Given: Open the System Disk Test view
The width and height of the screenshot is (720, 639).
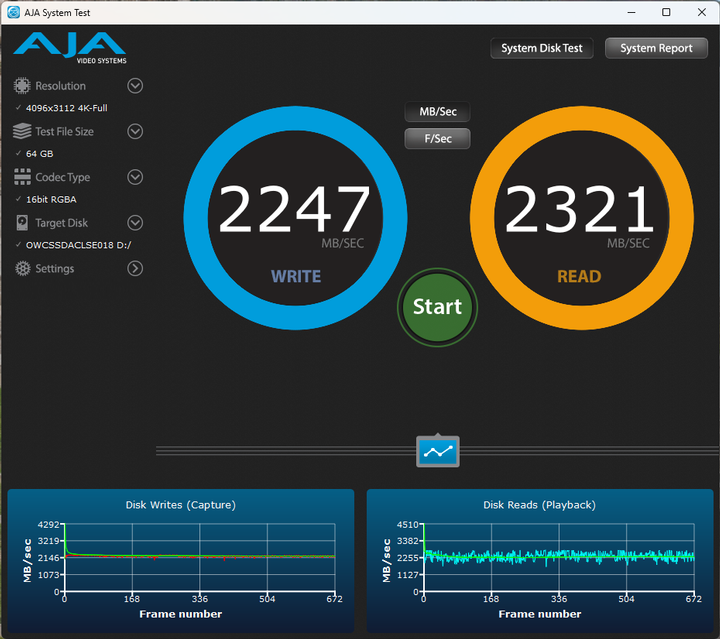Looking at the screenshot, I should coord(542,48).
